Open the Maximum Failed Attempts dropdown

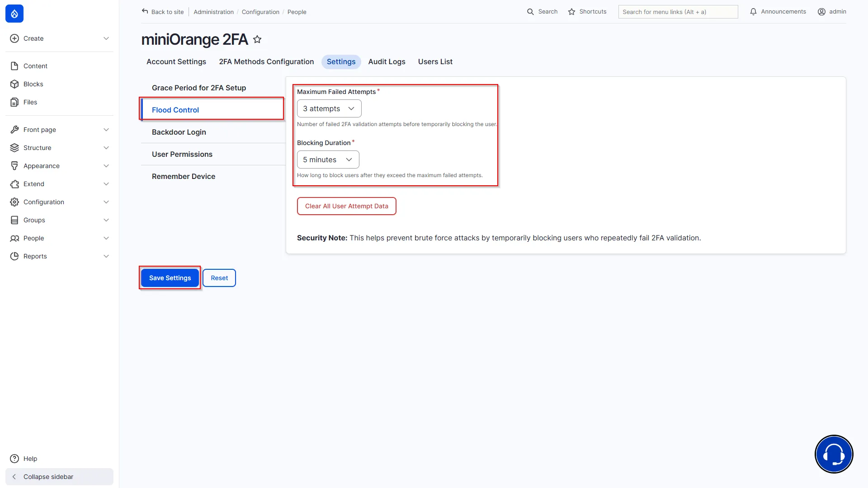point(329,108)
